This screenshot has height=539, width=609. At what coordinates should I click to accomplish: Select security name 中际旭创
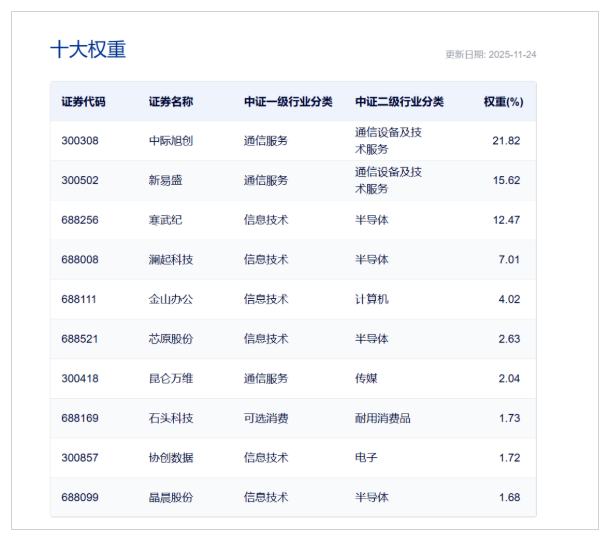click(x=171, y=141)
